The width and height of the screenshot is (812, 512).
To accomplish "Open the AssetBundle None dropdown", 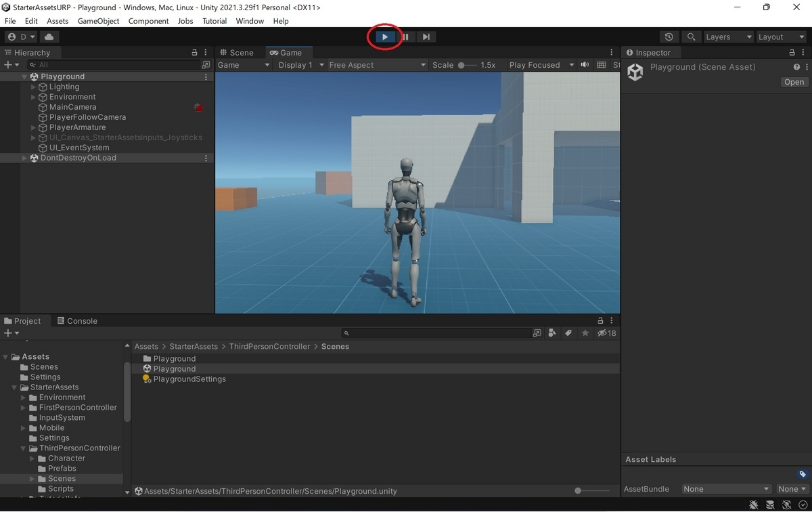I will (726, 489).
